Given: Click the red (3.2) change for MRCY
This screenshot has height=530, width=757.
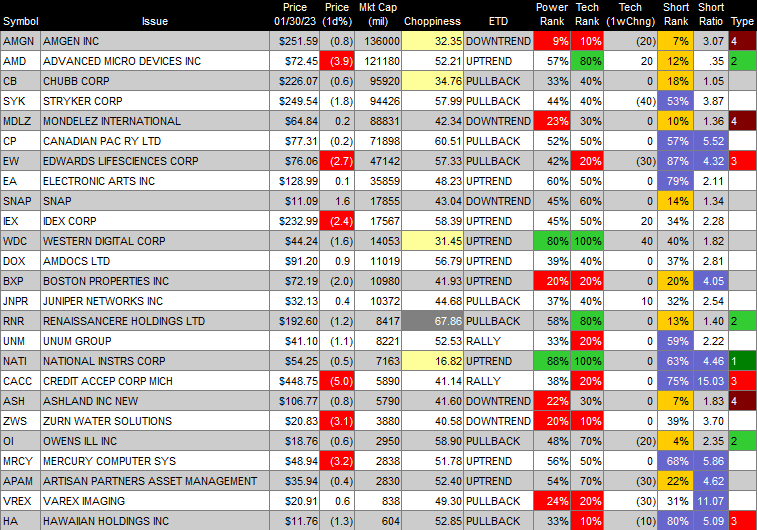Looking at the screenshot, I should point(337,462).
